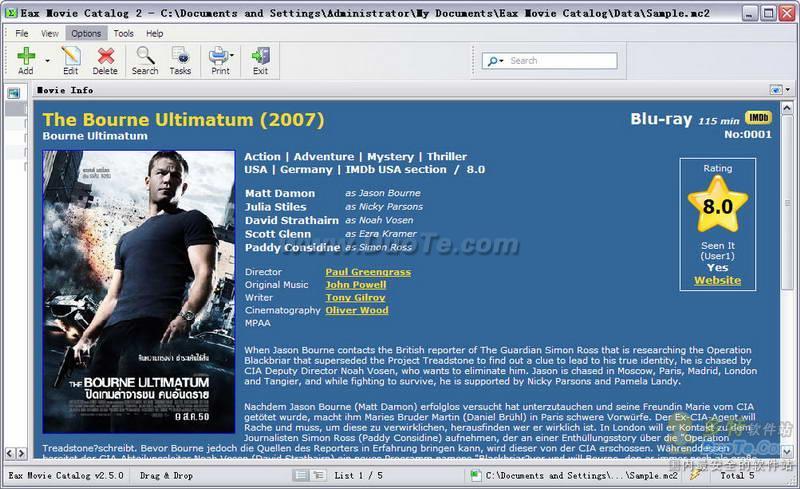Viewport: 800px width, 489px height.
Task: Click the Edit movie toolbar icon
Action: click(70, 61)
